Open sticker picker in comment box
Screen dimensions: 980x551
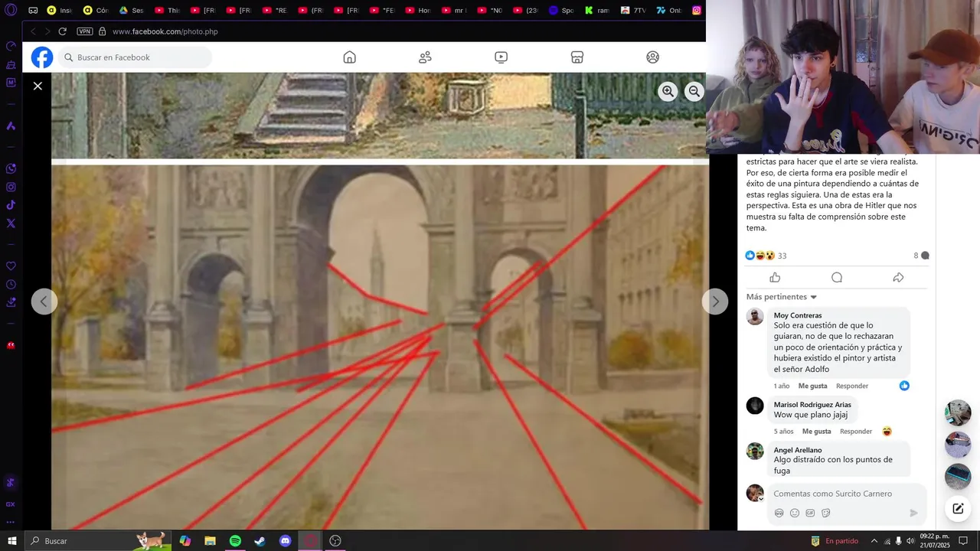(825, 513)
